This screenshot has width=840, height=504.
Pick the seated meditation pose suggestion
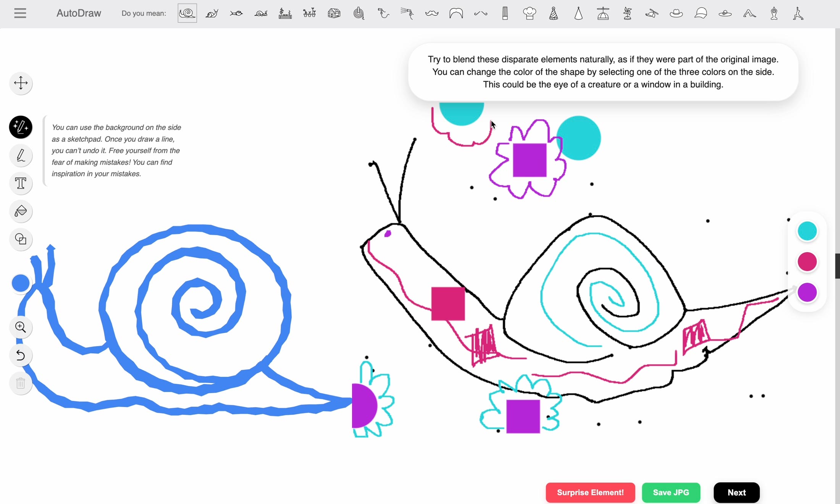pos(774,13)
